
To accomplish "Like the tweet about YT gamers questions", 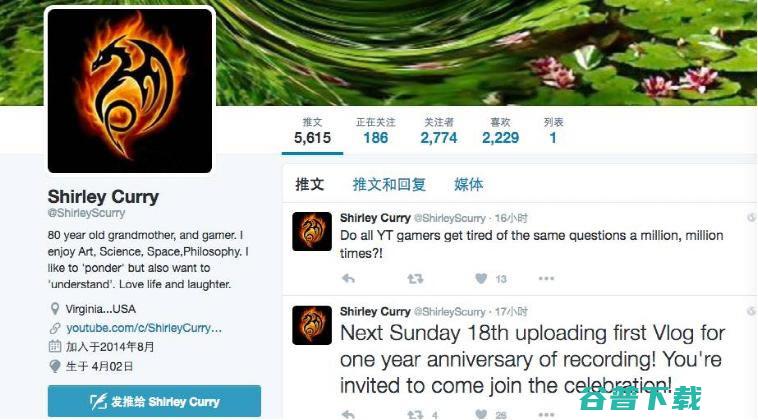I will click(x=481, y=278).
